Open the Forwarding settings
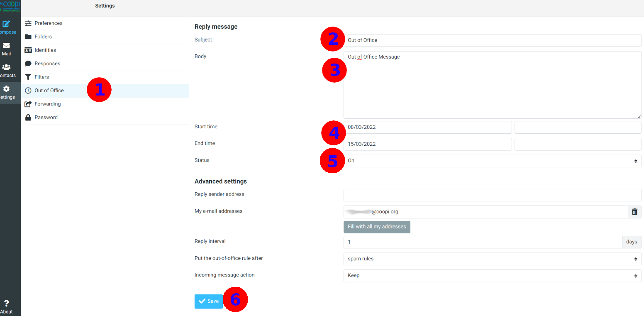 click(48, 104)
